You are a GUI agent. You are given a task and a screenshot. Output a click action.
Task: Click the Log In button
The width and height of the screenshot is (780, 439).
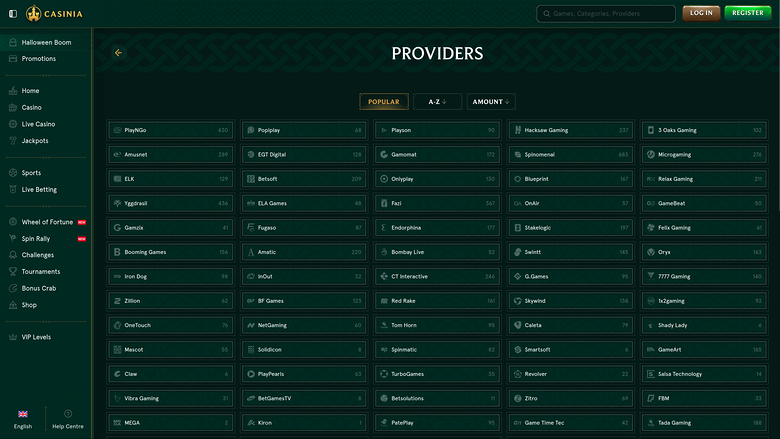(701, 13)
